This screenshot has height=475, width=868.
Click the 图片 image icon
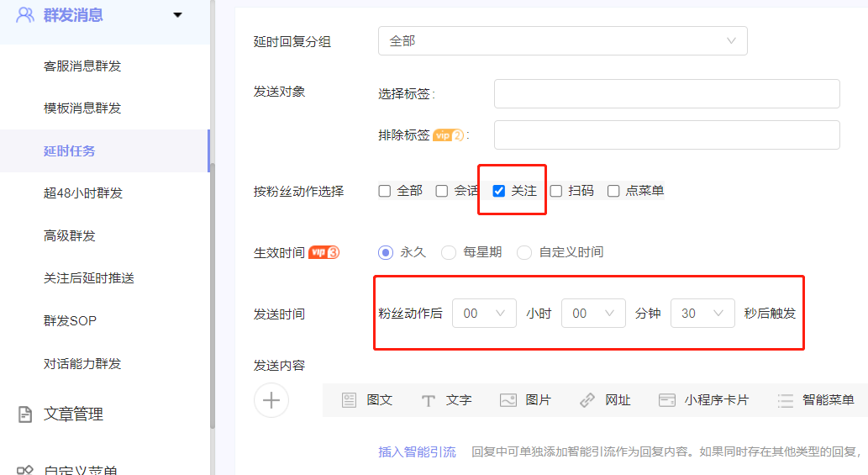pos(508,399)
